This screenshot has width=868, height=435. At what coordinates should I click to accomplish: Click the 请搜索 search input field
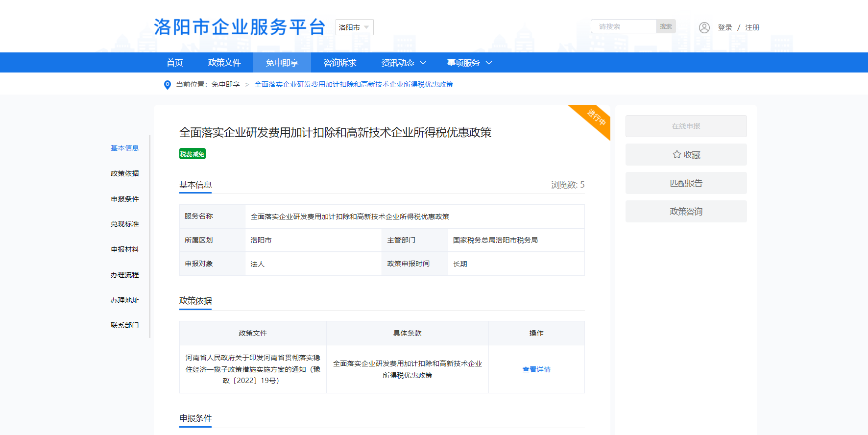point(624,26)
